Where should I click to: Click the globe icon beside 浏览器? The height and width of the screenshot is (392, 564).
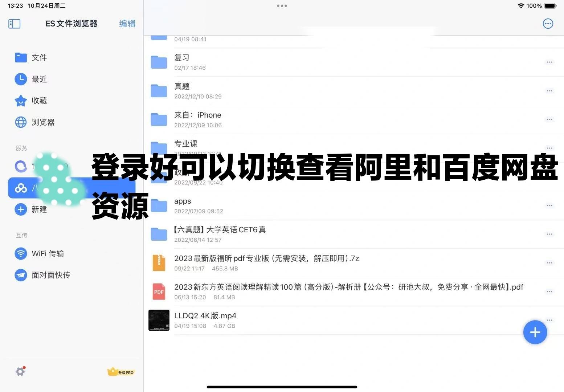[21, 122]
